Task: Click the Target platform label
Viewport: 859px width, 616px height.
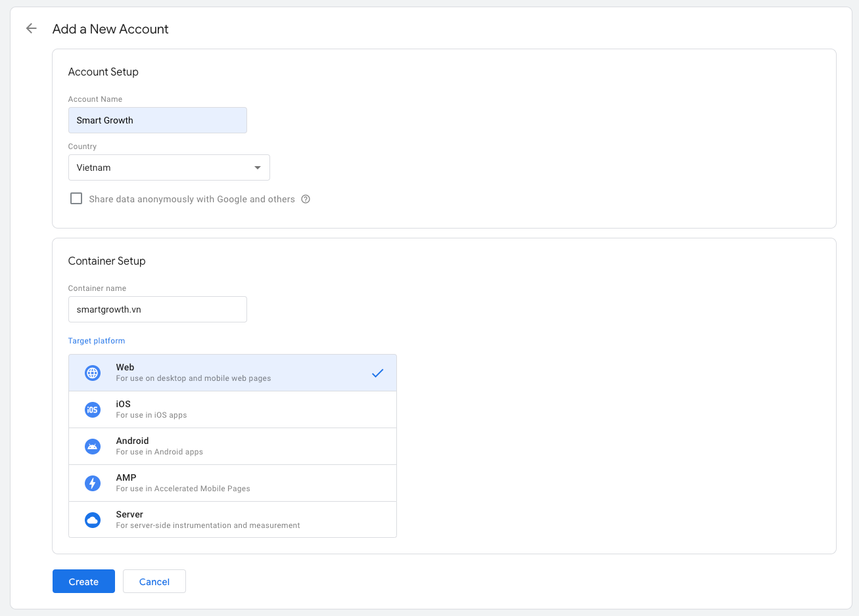Action: pyautogui.click(x=97, y=341)
